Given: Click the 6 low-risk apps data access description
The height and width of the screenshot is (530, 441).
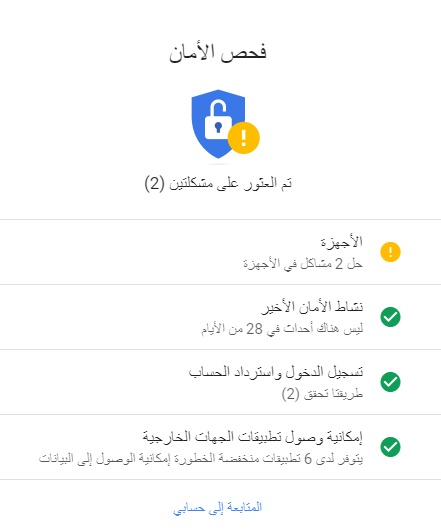Looking at the screenshot, I should pos(201,459).
